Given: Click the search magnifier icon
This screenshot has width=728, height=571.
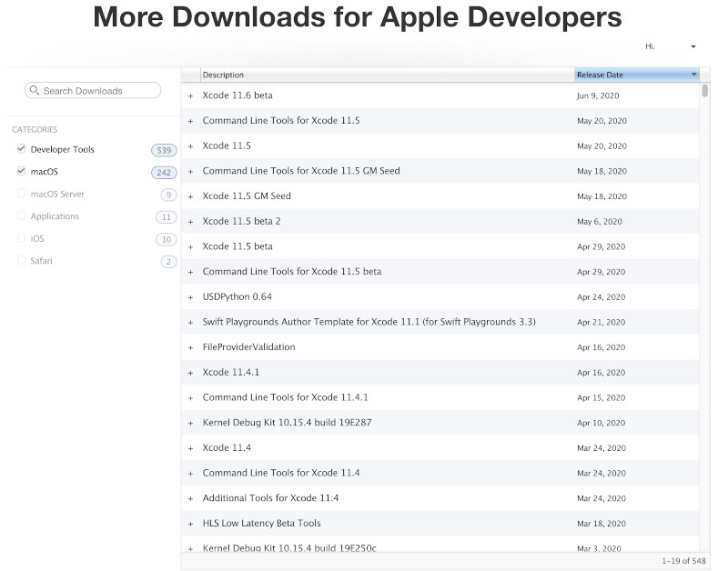Looking at the screenshot, I should click(x=35, y=91).
